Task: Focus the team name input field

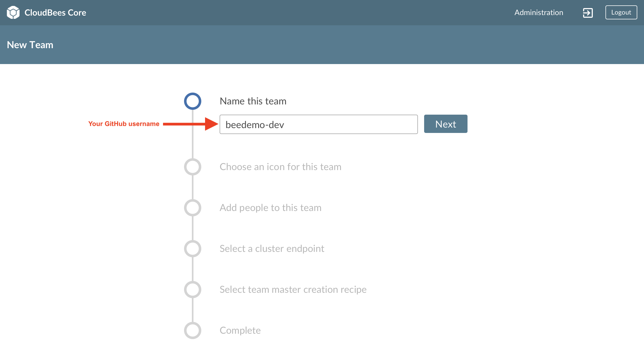Action: 318,124
